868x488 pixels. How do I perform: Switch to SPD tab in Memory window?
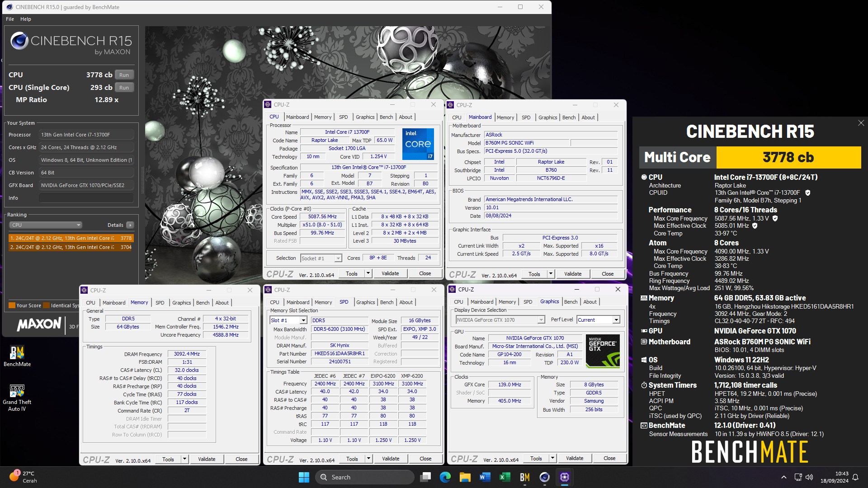[x=160, y=303]
